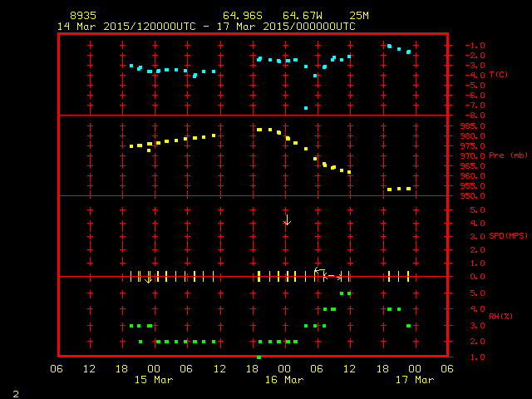Click "5.0" on the SPD(MPS) axis
Image resolution: width=532 pixels, height=399 pixels.
click(477, 210)
